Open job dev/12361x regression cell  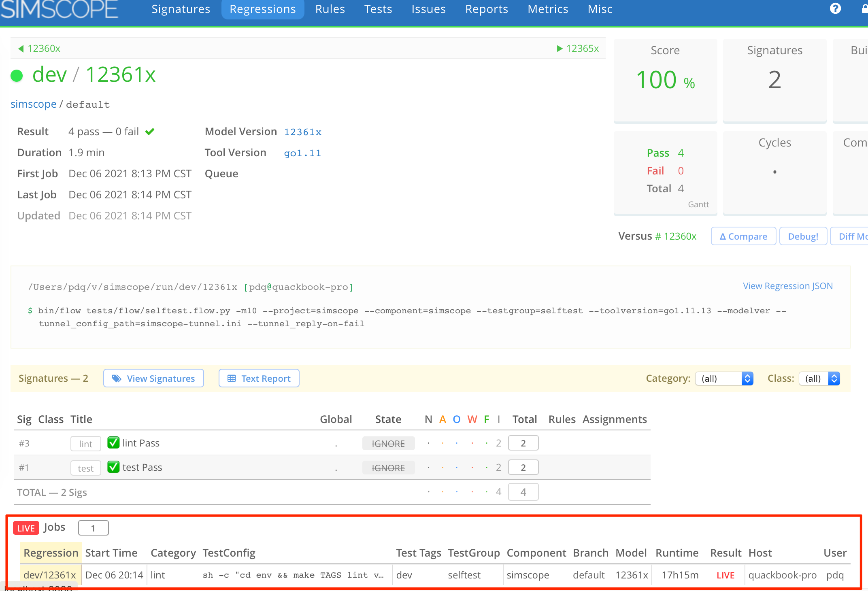click(50, 575)
